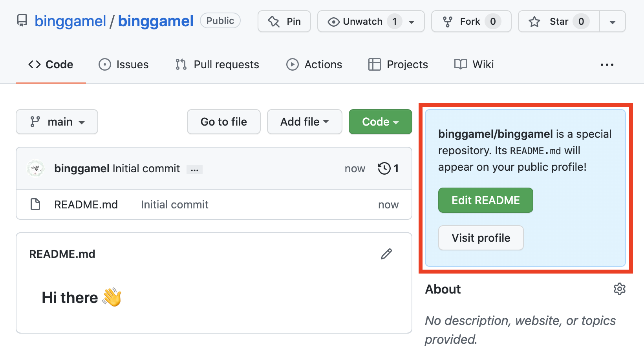Click the README.md row's 'now' timestamp
Image resolution: width=644 pixels, height=354 pixels.
click(x=388, y=205)
